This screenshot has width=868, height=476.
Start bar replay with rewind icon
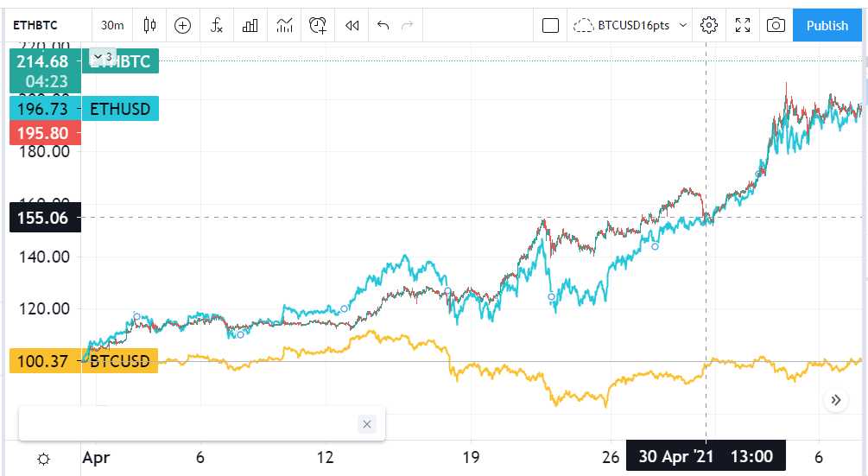tap(352, 25)
